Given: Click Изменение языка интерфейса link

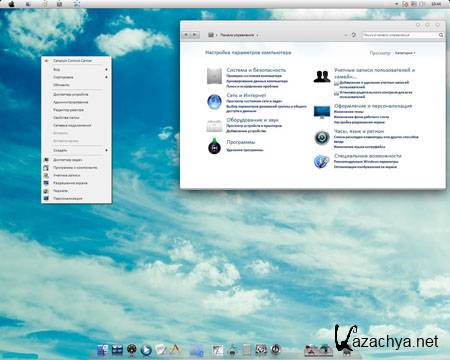Looking at the screenshot, I should (x=359, y=147).
